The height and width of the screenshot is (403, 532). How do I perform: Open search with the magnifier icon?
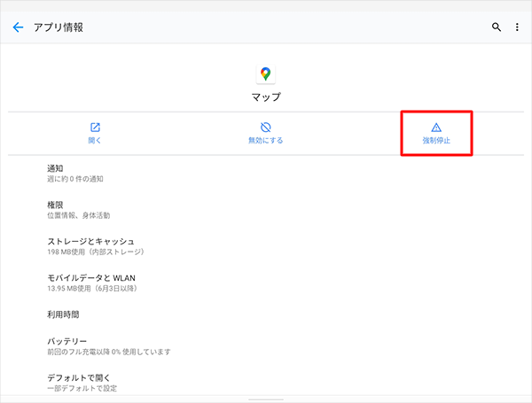coord(497,27)
